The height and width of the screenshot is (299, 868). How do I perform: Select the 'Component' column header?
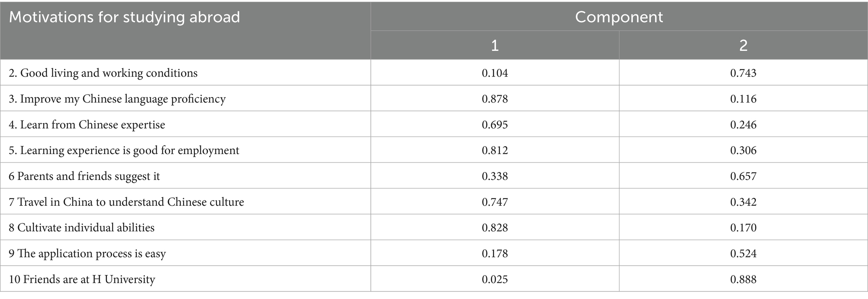click(x=619, y=17)
